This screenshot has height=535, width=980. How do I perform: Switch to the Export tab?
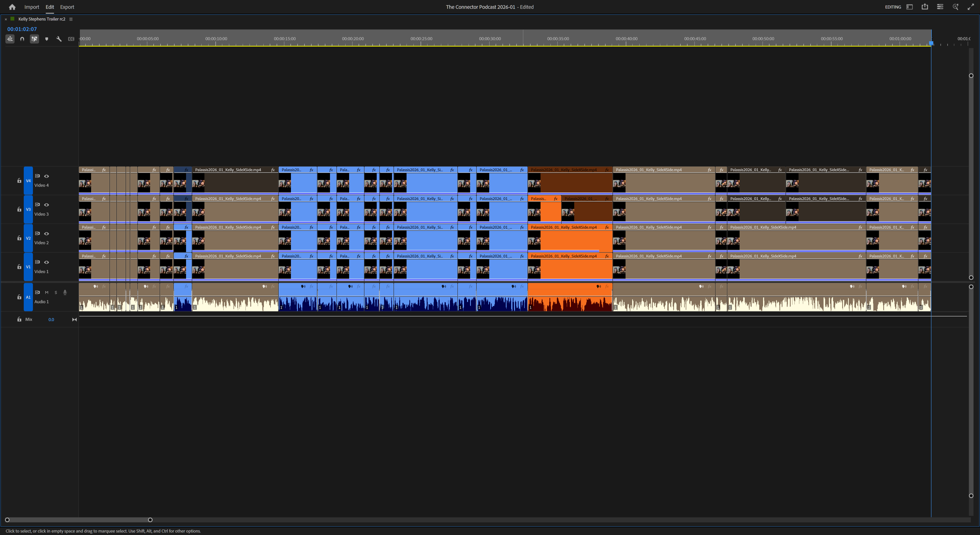67,7
